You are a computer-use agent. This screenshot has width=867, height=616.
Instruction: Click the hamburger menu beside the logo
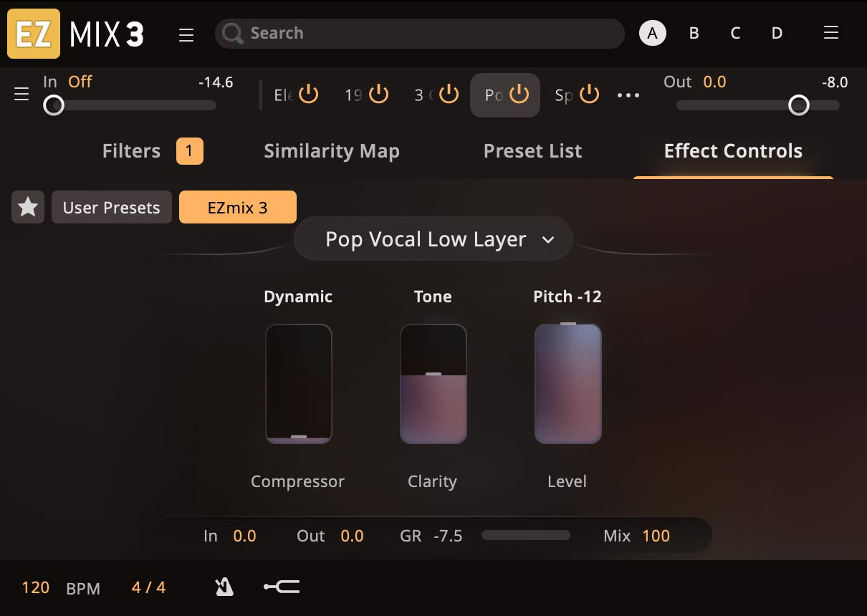pyautogui.click(x=186, y=33)
